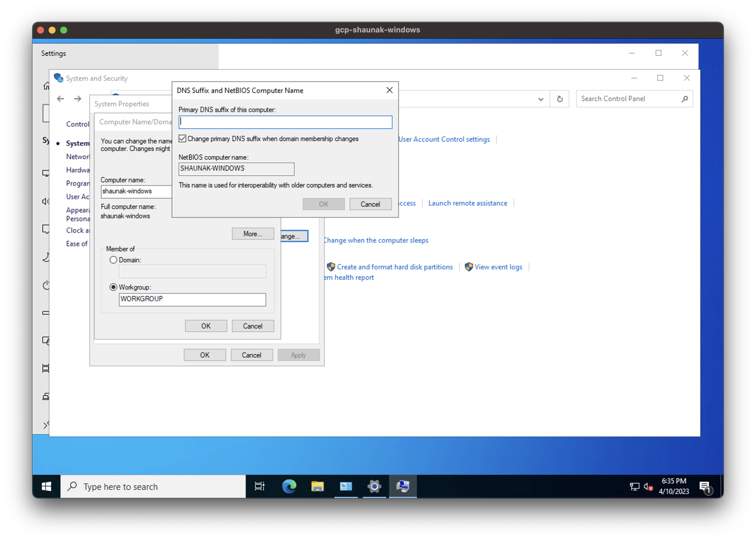Open the network status tray icon
The image size is (756, 541).
(634, 486)
